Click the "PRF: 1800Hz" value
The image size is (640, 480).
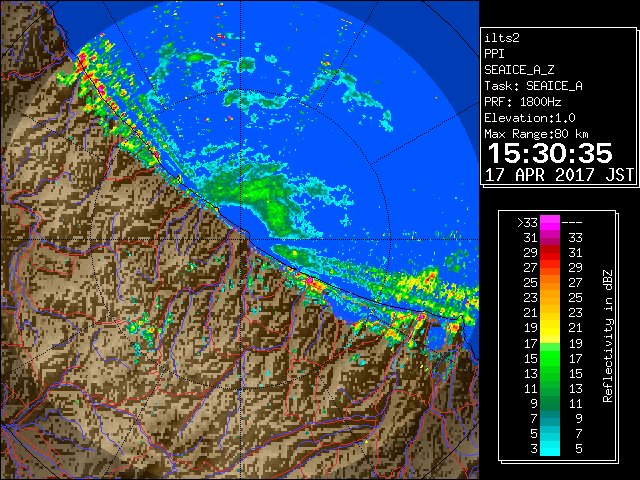[522, 102]
